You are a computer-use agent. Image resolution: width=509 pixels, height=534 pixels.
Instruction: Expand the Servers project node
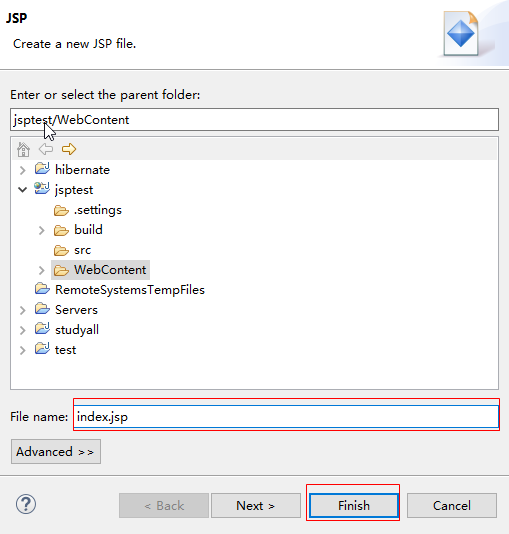click(x=22, y=310)
